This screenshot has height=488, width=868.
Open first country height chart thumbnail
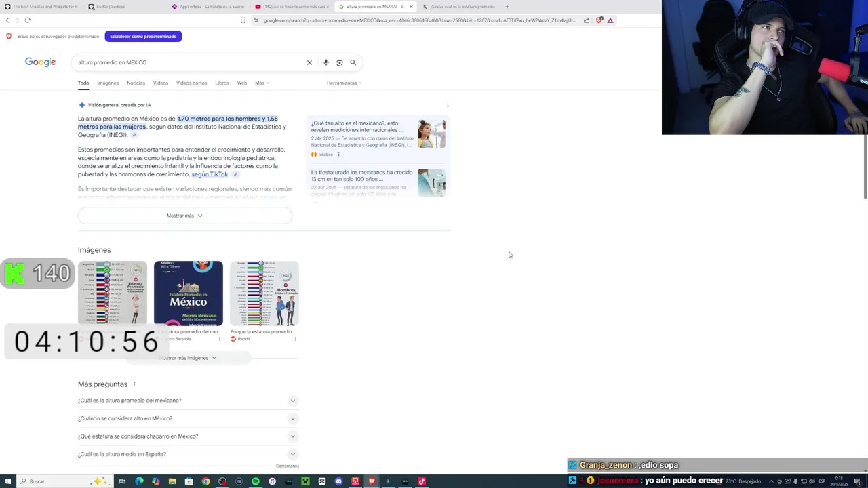point(112,293)
